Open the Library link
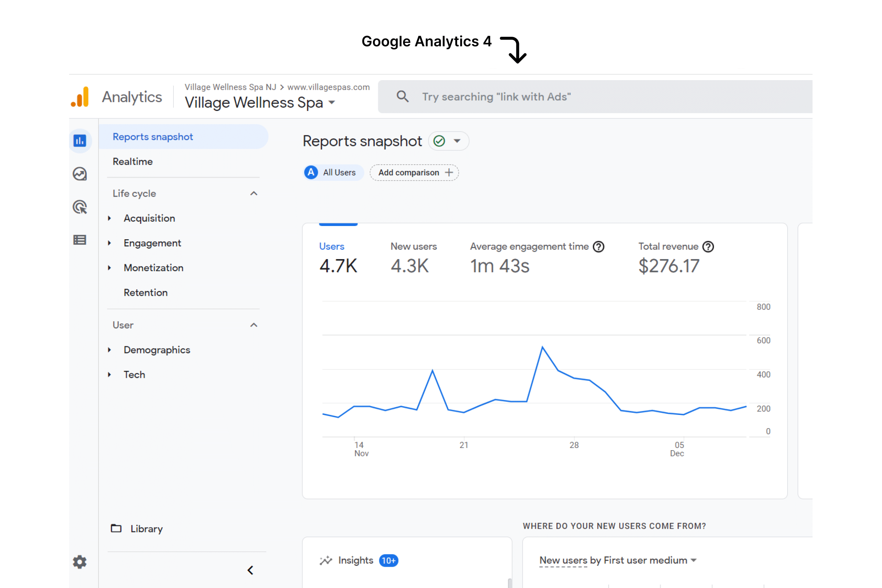 [146, 529]
